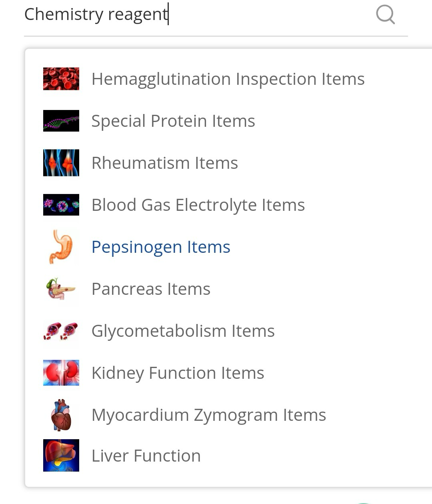Click the liver thumbnail

coord(61,456)
